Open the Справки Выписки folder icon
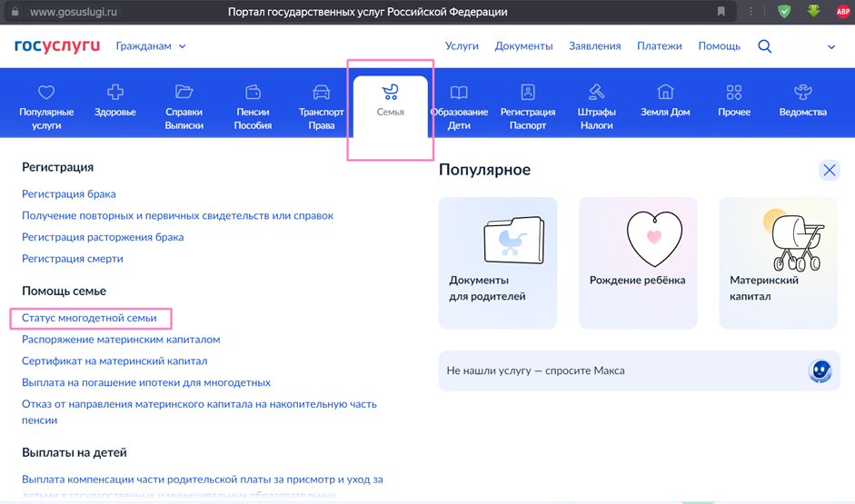This screenshot has height=504, width=855. 184,92
